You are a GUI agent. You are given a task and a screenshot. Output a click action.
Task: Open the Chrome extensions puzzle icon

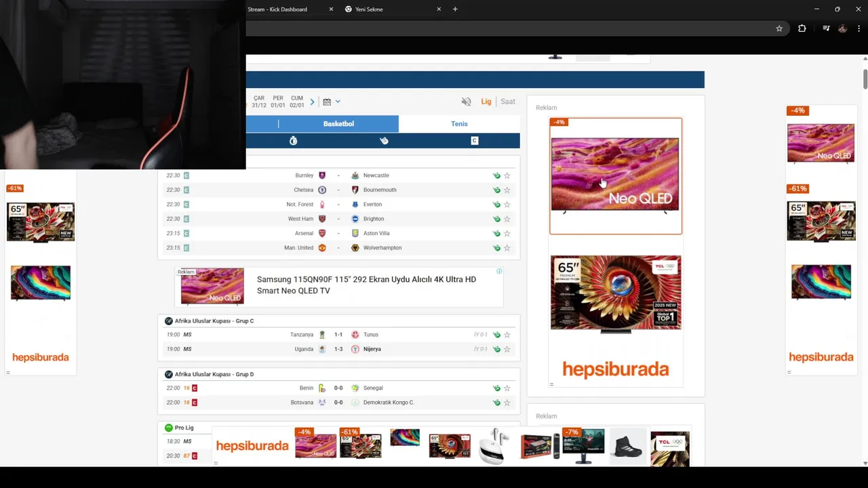tap(802, 28)
